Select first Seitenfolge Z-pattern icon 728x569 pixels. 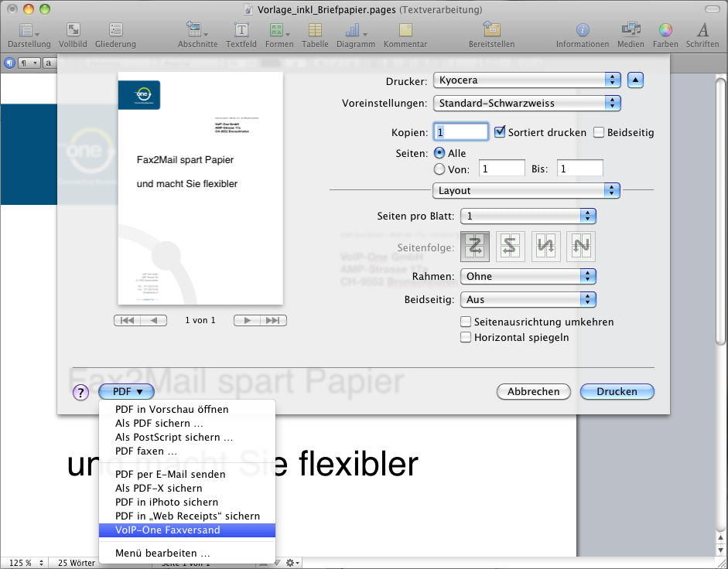(474, 247)
